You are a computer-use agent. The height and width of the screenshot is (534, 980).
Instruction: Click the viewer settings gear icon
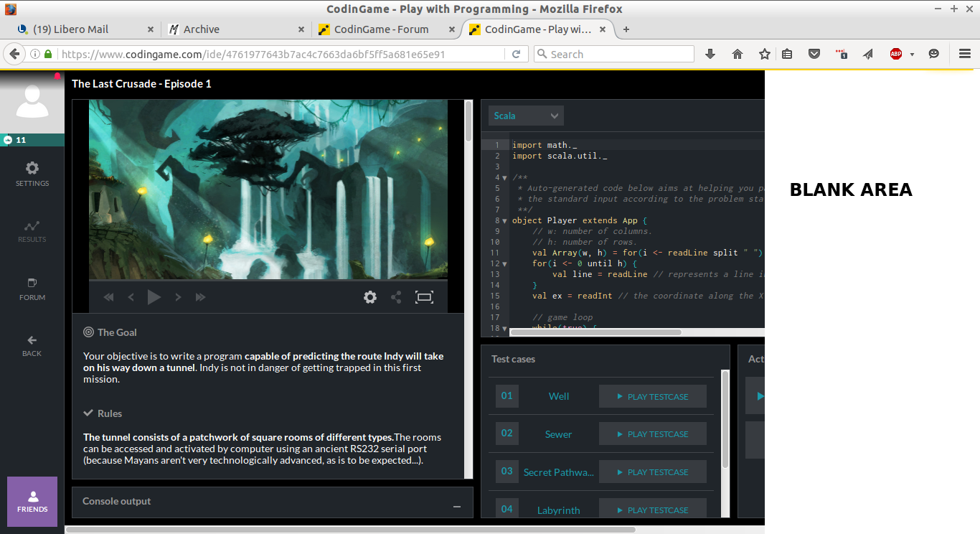point(370,297)
